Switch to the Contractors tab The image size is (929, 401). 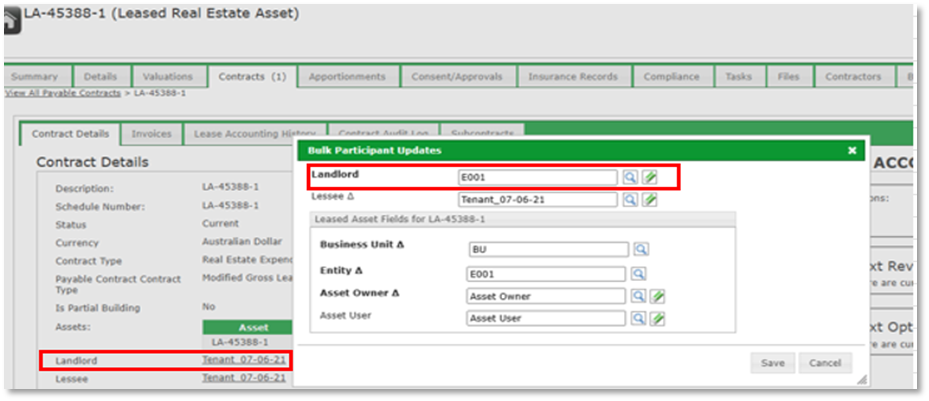click(853, 77)
